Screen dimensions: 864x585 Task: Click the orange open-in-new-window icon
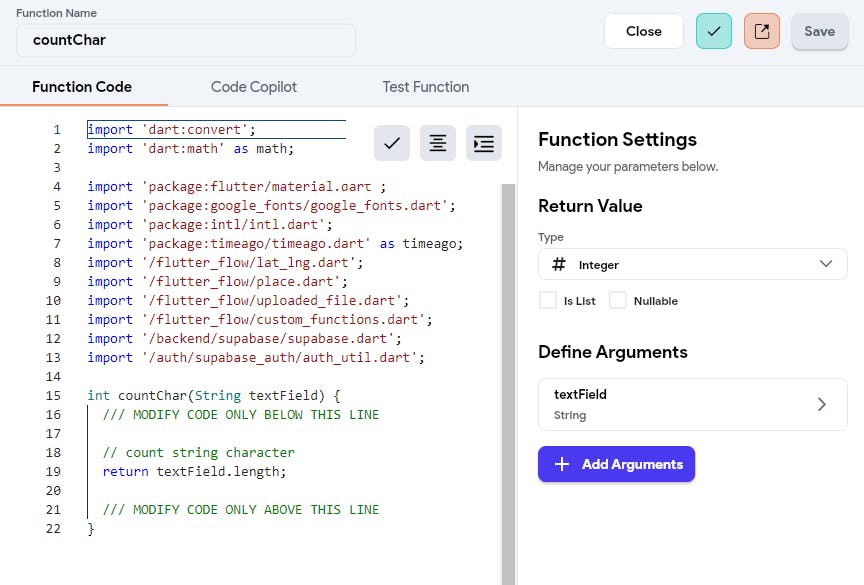point(761,31)
